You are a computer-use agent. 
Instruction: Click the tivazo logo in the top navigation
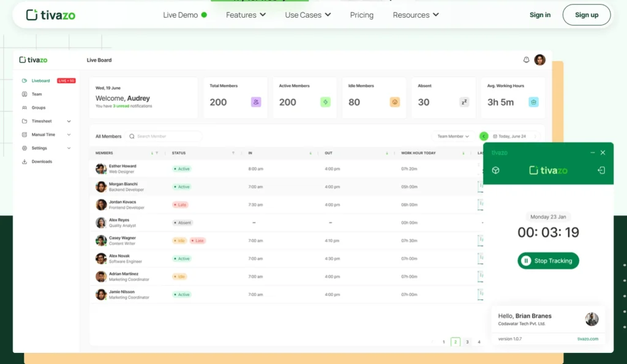[50, 15]
